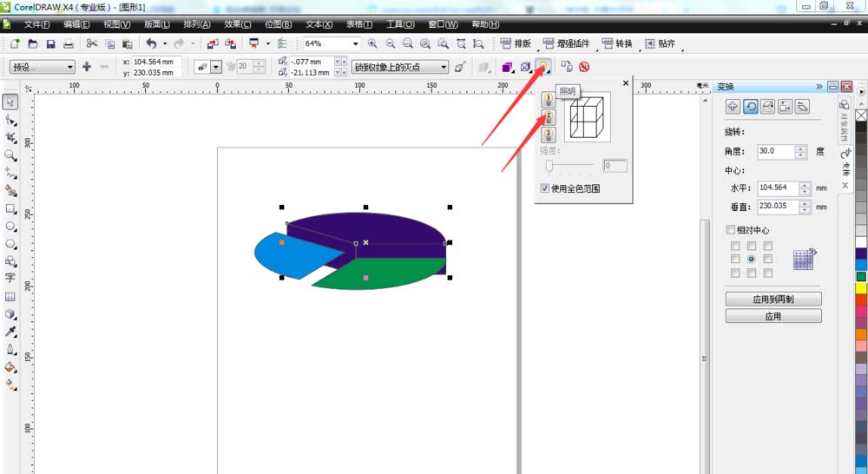Select the Fill bucket tool

click(10, 367)
